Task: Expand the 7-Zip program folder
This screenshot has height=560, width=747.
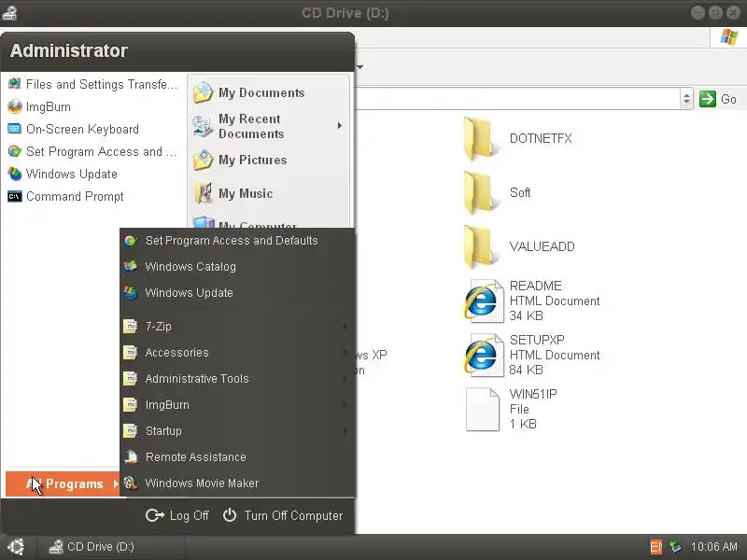Action: pyautogui.click(x=237, y=326)
